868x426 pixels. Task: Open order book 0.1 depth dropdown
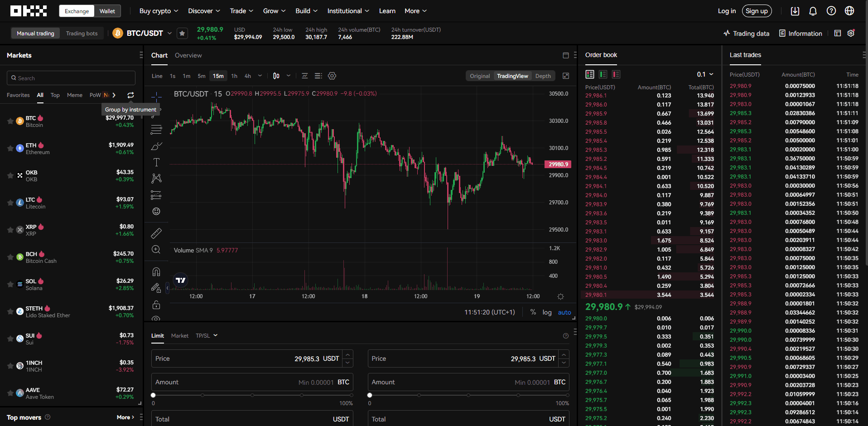[705, 74]
